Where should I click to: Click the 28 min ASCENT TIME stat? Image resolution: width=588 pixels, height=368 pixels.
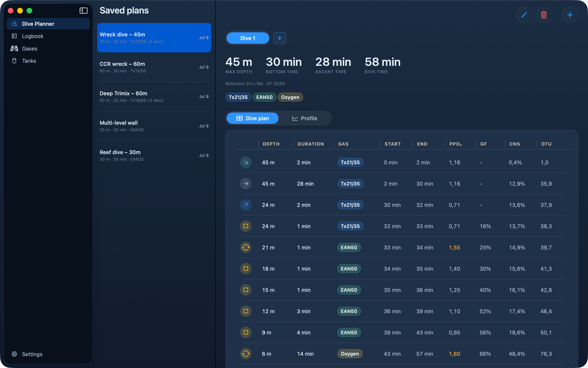click(x=333, y=65)
